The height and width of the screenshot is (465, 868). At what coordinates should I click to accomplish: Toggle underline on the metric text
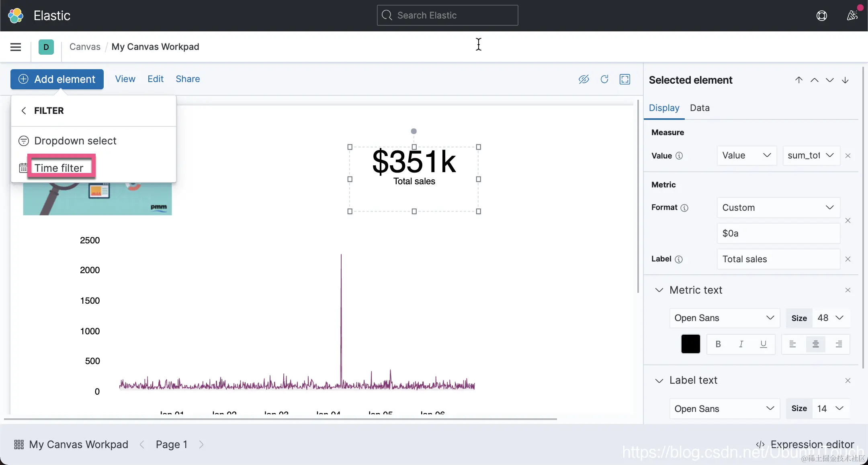pyautogui.click(x=764, y=344)
